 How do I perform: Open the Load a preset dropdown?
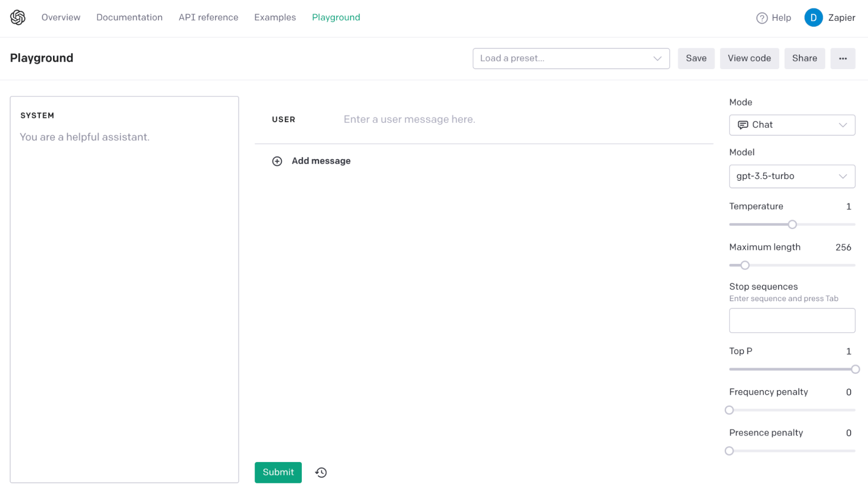pos(571,58)
